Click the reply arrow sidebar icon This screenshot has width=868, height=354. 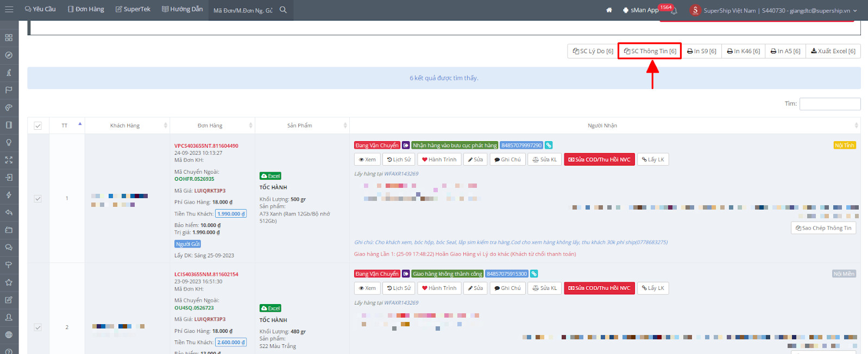pos(9,212)
